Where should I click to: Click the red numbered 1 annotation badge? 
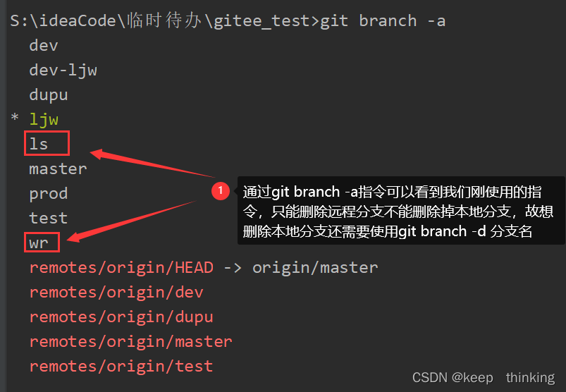pyautogui.click(x=220, y=191)
